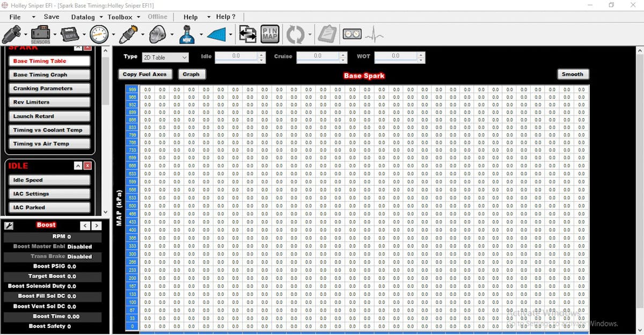Viewport: 644px width, 335px height.
Task: Click the transfer windows swap icon
Action: (x=247, y=35)
